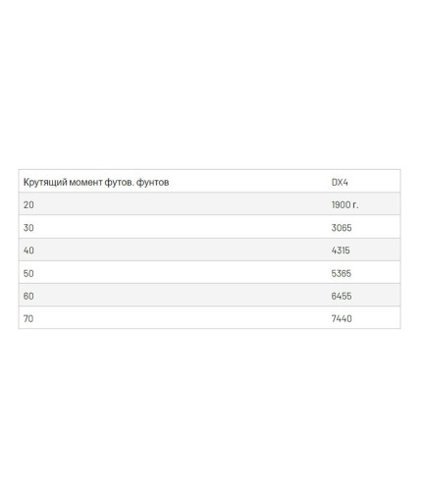
Task: Click the word 'момент' in table header
Action: click(x=85, y=182)
